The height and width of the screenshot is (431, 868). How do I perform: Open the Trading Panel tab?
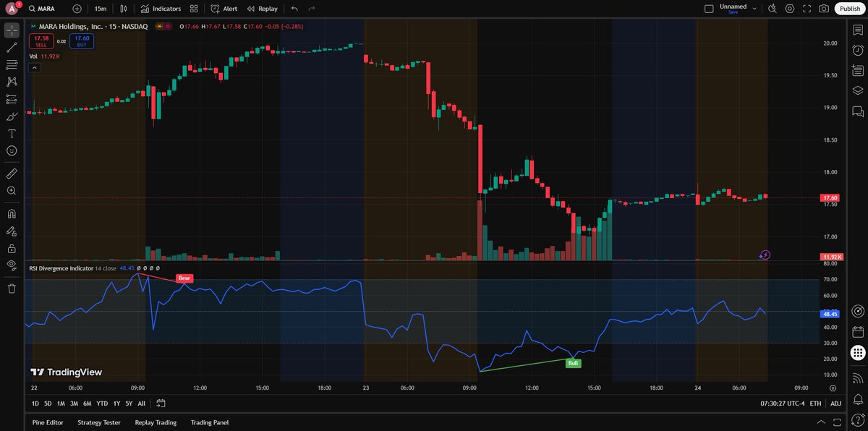[209, 422]
